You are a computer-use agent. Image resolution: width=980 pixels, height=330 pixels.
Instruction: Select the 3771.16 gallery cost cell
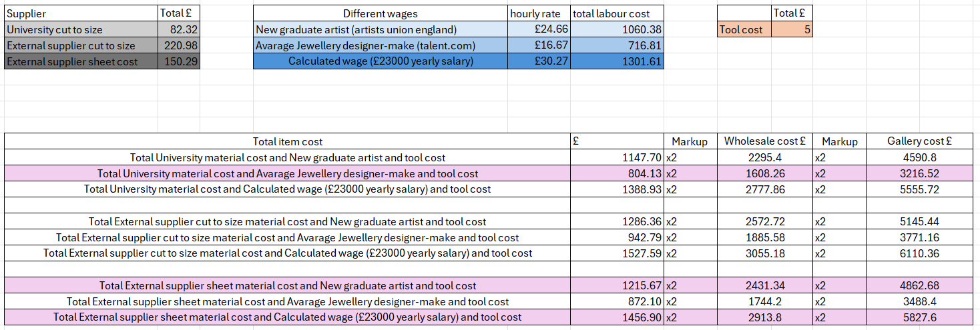(x=919, y=237)
